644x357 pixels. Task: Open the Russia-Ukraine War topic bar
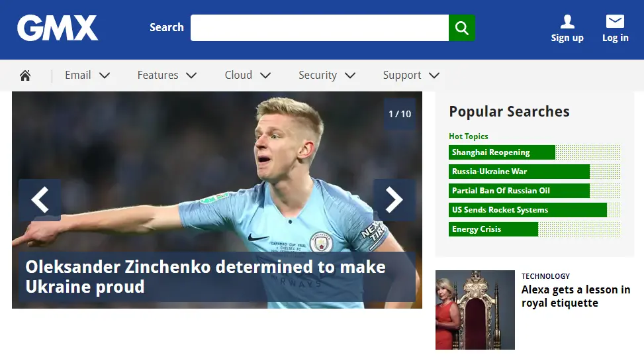518,172
